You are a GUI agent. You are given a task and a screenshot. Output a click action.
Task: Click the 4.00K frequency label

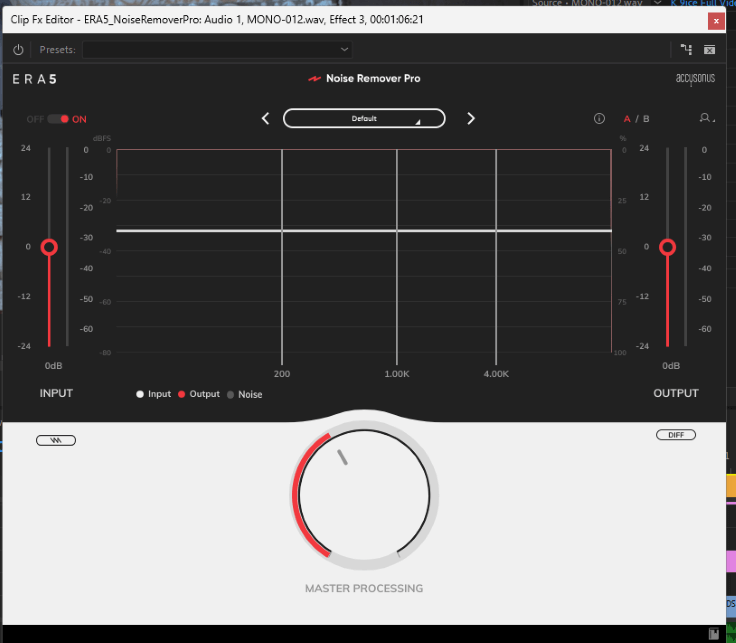[x=496, y=374]
